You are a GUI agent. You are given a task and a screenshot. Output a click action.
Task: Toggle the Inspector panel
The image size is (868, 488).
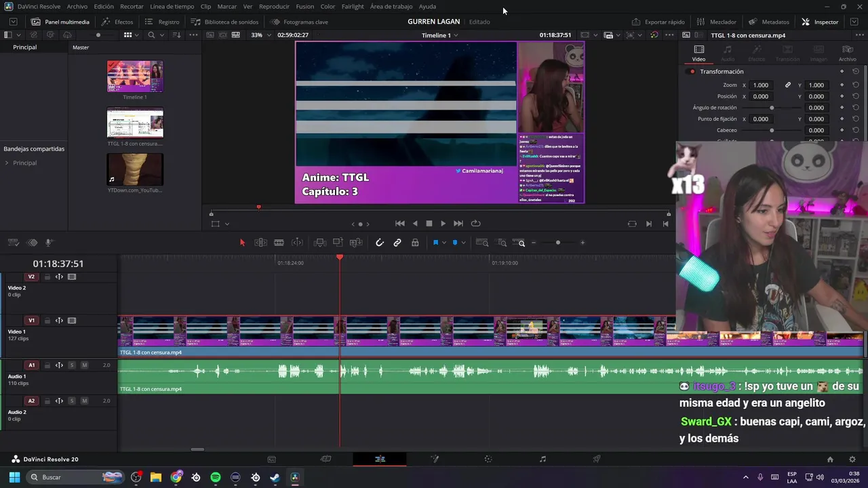tap(820, 22)
